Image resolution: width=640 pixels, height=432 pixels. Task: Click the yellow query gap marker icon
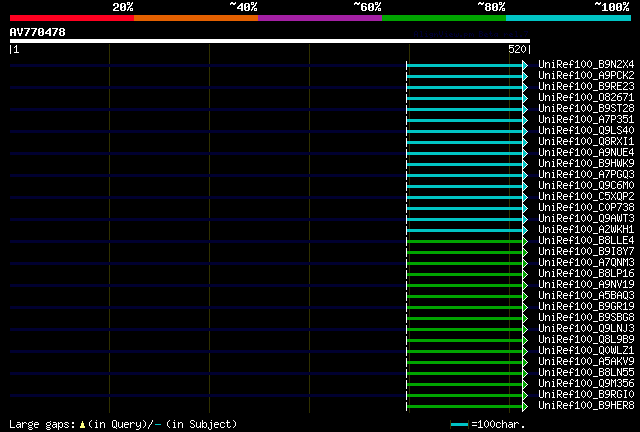(82, 425)
